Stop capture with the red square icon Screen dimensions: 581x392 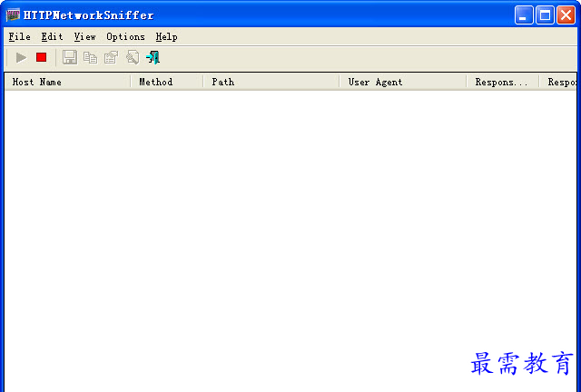tap(41, 57)
